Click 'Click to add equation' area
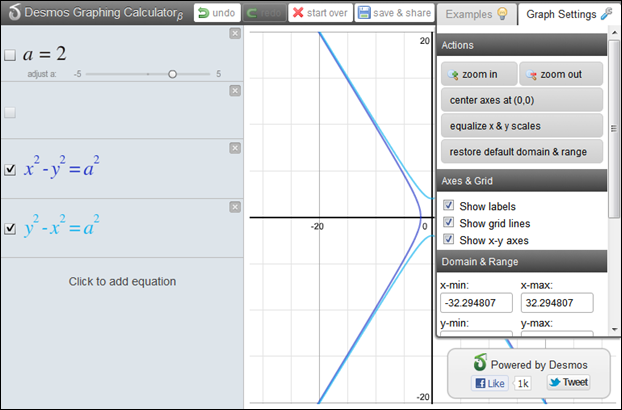Viewport: 622px width, 410px height. pos(122,282)
